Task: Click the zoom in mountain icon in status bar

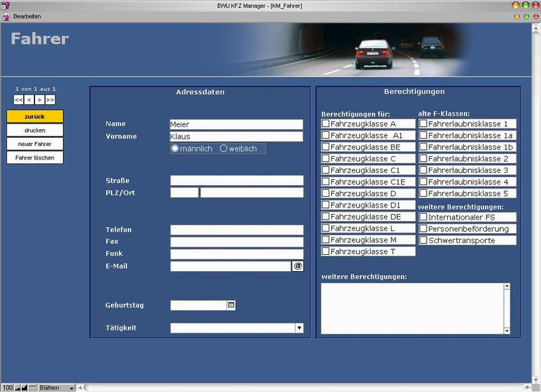Action: coord(24,388)
